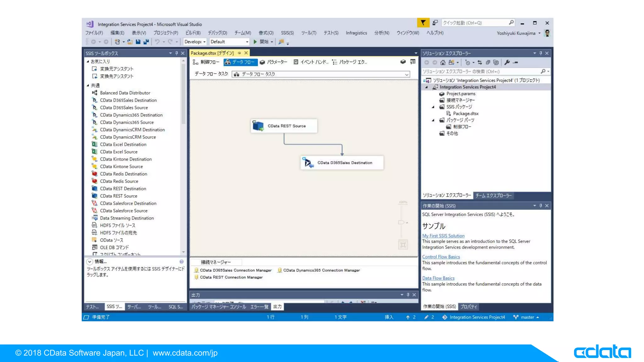
Task: Open the My First SSIS Solution link
Action: [x=443, y=236]
